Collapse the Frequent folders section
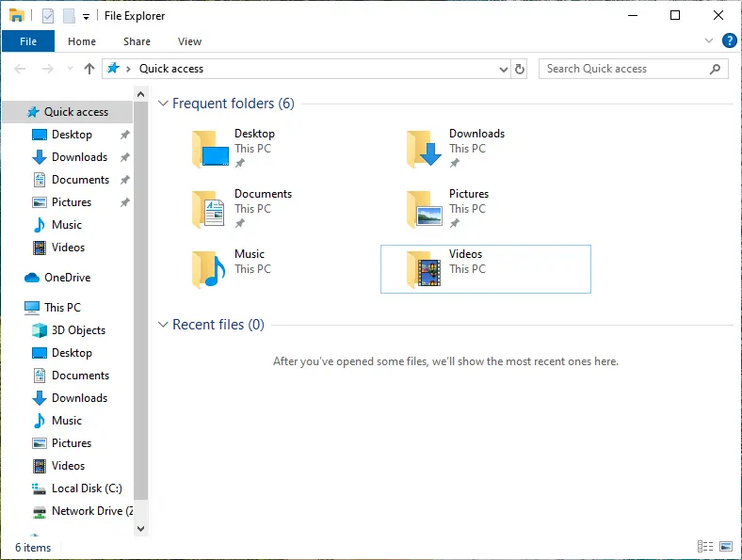This screenshot has width=742, height=560. (x=163, y=104)
